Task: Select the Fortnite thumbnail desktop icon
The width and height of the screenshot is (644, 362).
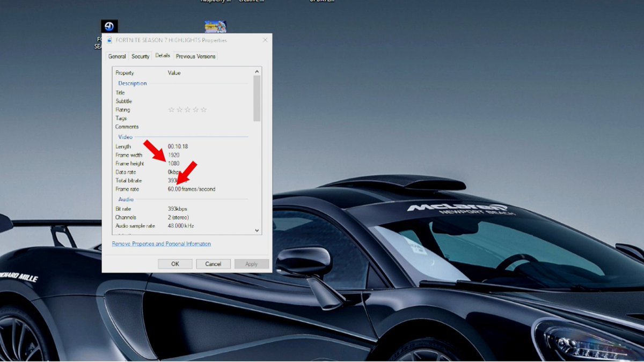Action: coord(215,27)
